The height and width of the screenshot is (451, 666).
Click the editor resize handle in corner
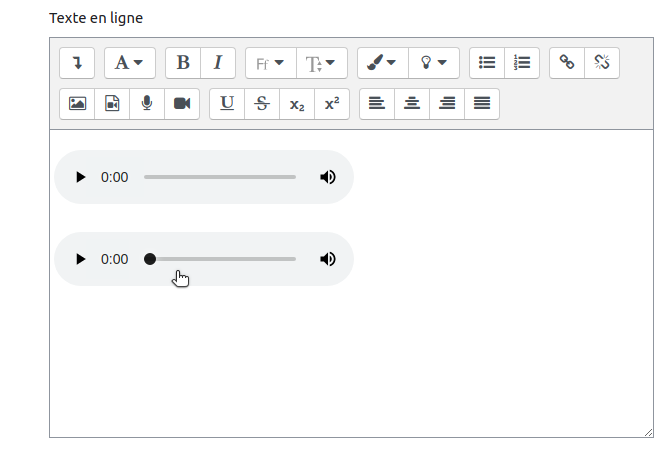[x=649, y=432]
